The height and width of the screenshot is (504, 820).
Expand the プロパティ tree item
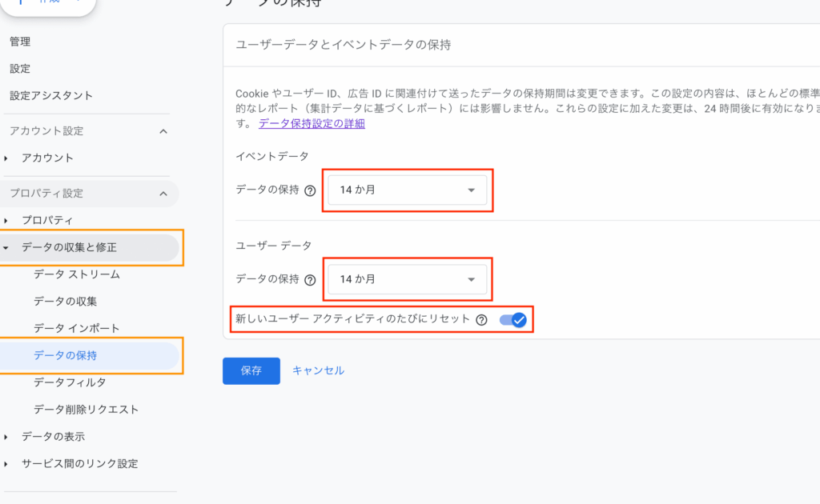6,221
